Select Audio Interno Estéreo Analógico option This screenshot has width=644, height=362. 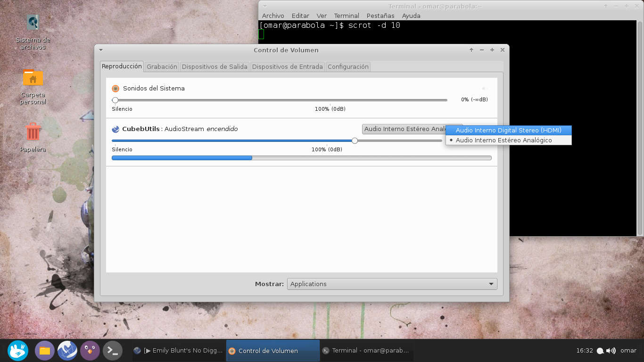click(509, 140)
